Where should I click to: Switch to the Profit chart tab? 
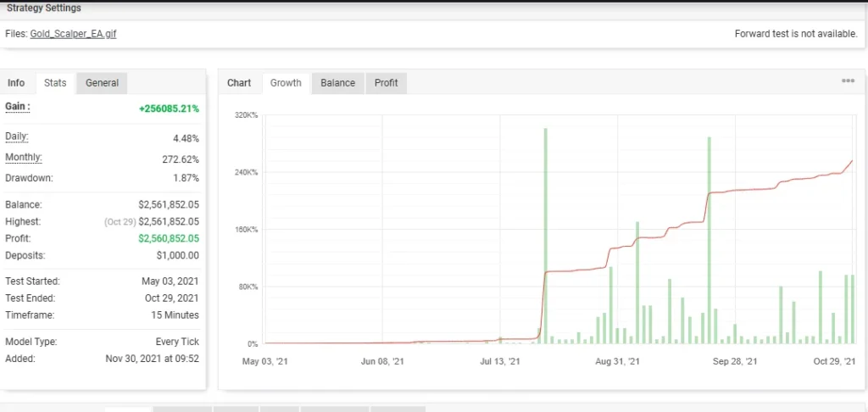(x=387, y=83)
